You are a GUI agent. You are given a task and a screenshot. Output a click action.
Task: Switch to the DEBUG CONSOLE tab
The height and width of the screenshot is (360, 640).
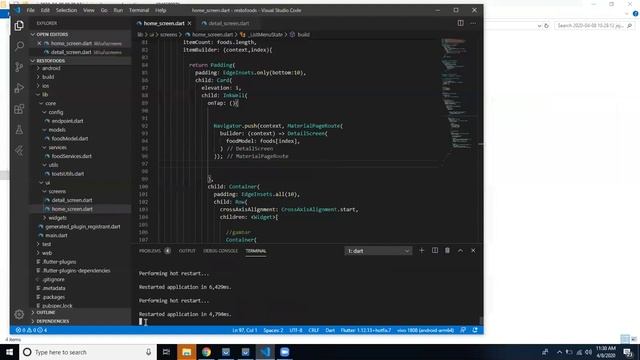click(x=220, y=251)
